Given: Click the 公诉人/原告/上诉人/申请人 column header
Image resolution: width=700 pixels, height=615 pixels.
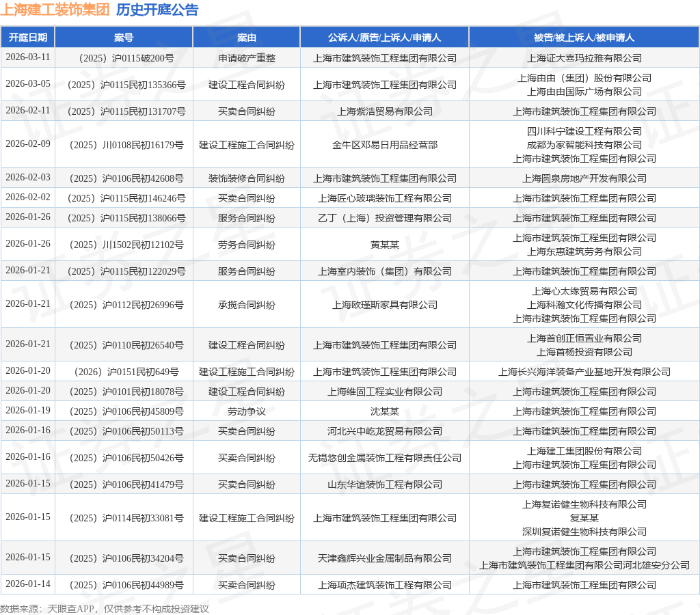Looking at the screenshot, I should coord(384,38).
